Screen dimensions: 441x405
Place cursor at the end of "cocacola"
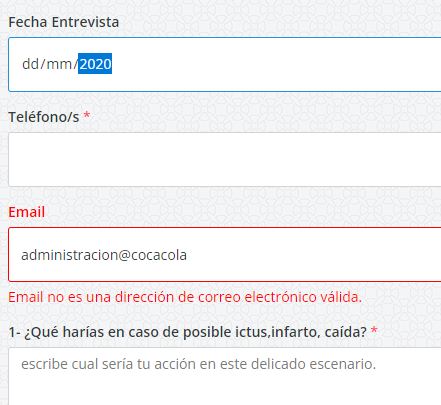pyautogui.click(x=187, y=255)
